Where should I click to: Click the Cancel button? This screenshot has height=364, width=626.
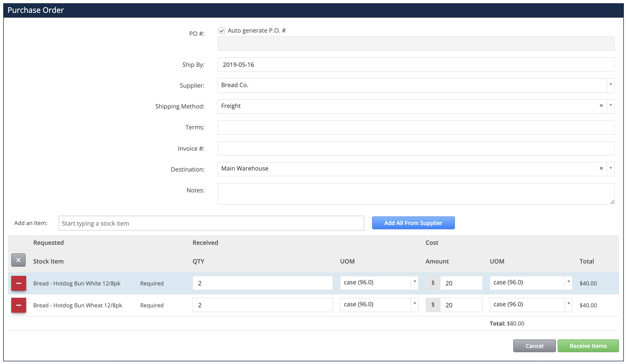[534, 346]
